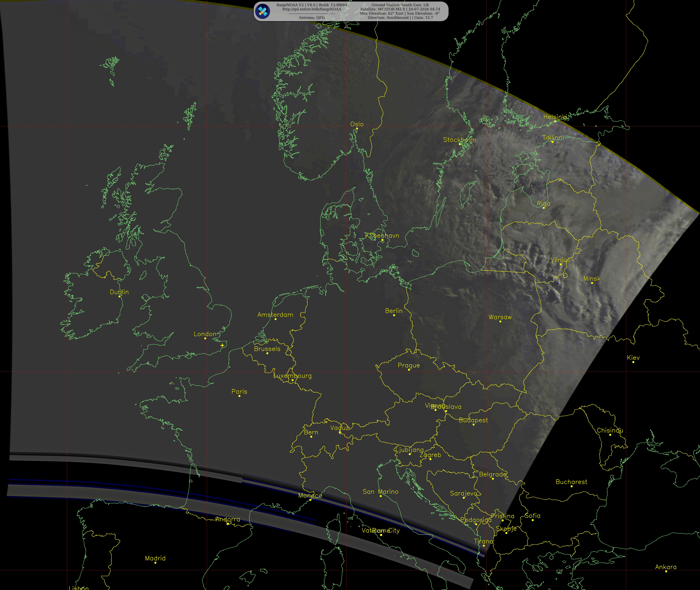The image size is (700, 590).
Task: Click the Pristina city label
Action: tap(502, 516)
